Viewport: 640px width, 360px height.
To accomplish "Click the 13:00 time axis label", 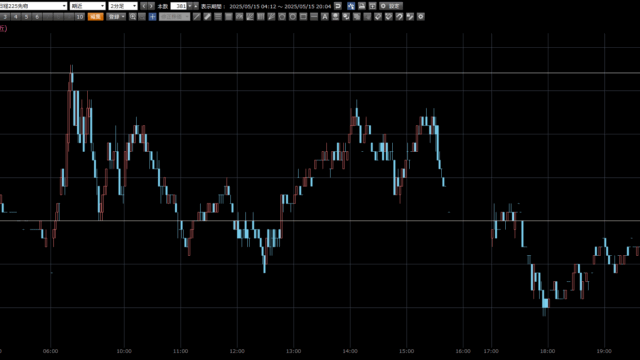I will tap(293, 351).
